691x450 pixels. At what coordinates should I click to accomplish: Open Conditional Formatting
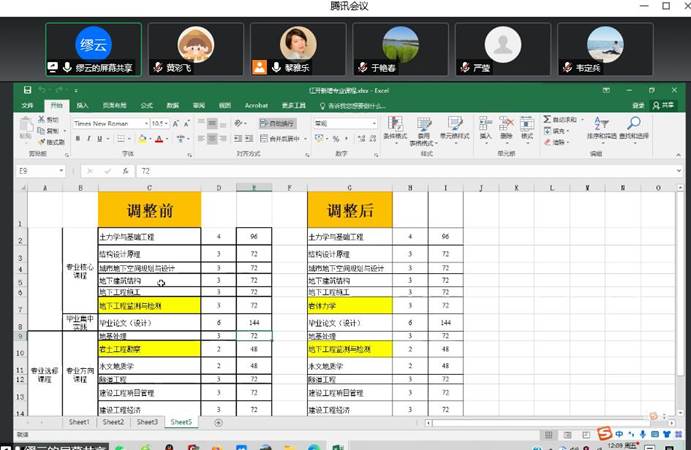pyautogui.click(x=395, y=128)
